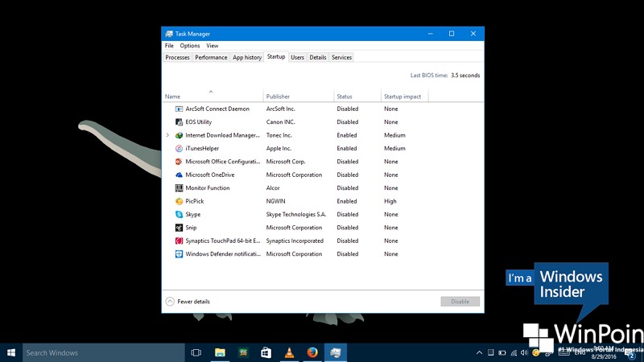This screenshot has width=644, height=362.
Task: Select the "iTunesHelper" entry name
Action: [x=202, y=148]
